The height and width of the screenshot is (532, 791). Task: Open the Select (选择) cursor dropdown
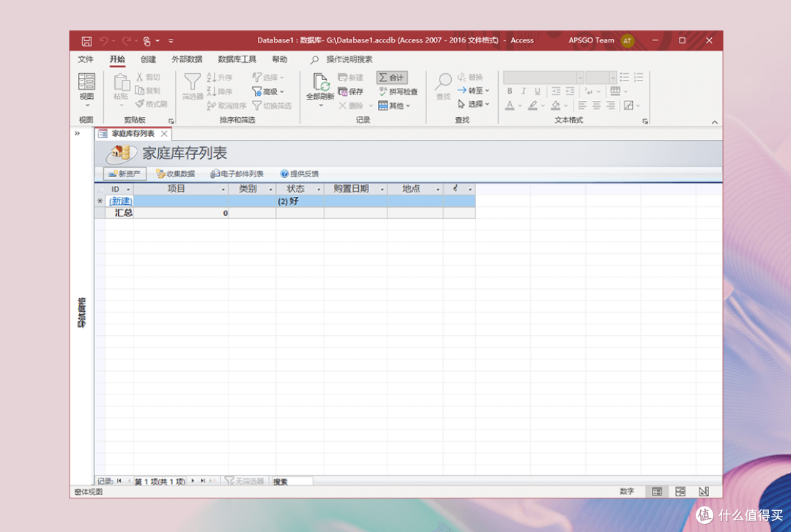(x=473, y=104)
